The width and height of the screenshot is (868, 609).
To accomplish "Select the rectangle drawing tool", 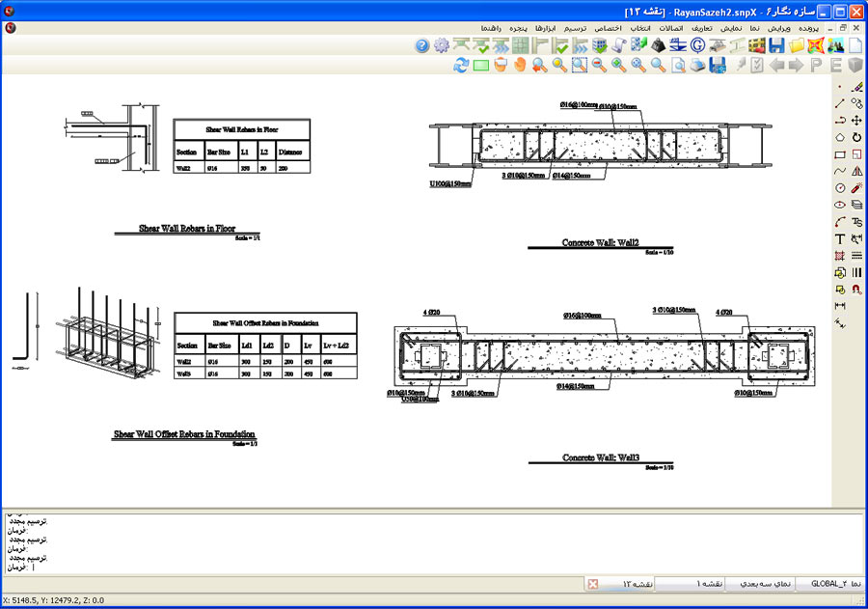I will [x=840, y=154].
